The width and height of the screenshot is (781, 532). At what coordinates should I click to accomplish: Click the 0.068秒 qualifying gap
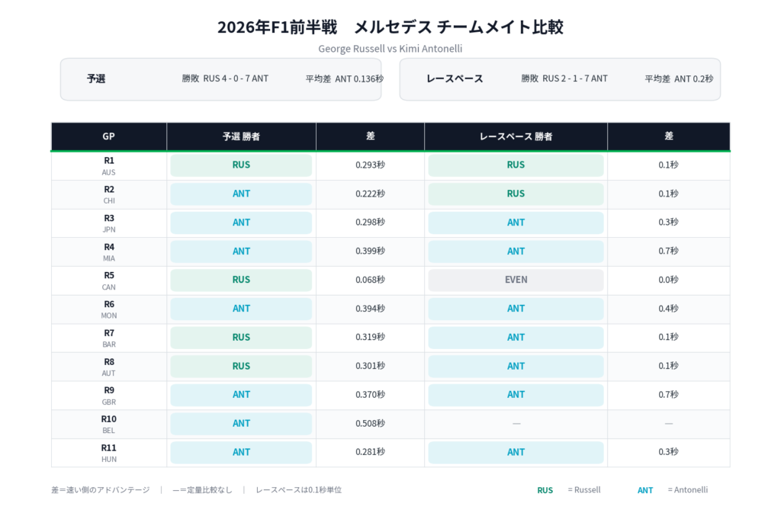(x=370, y=280)
